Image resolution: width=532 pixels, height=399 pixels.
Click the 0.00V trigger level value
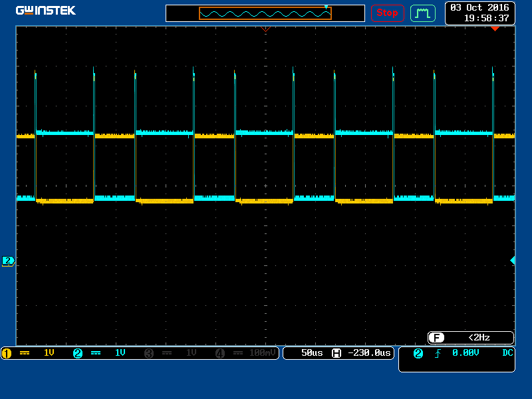tap(465, 353)
